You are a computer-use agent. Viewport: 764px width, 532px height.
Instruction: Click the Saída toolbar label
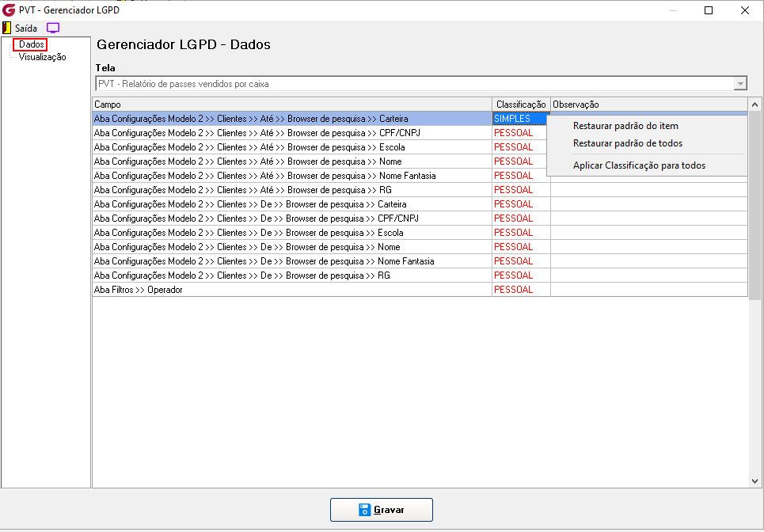(26, 28)
